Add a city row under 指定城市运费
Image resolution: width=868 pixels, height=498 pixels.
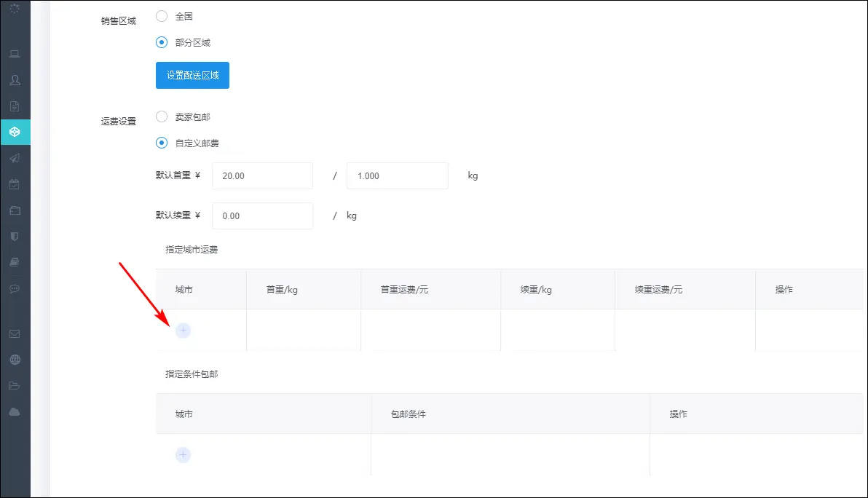[183, 331]
